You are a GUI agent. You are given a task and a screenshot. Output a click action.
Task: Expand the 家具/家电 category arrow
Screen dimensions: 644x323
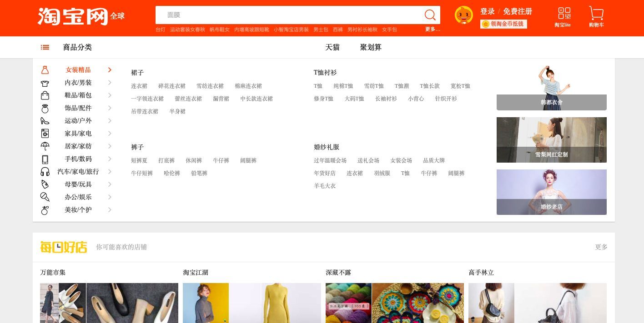110,133
